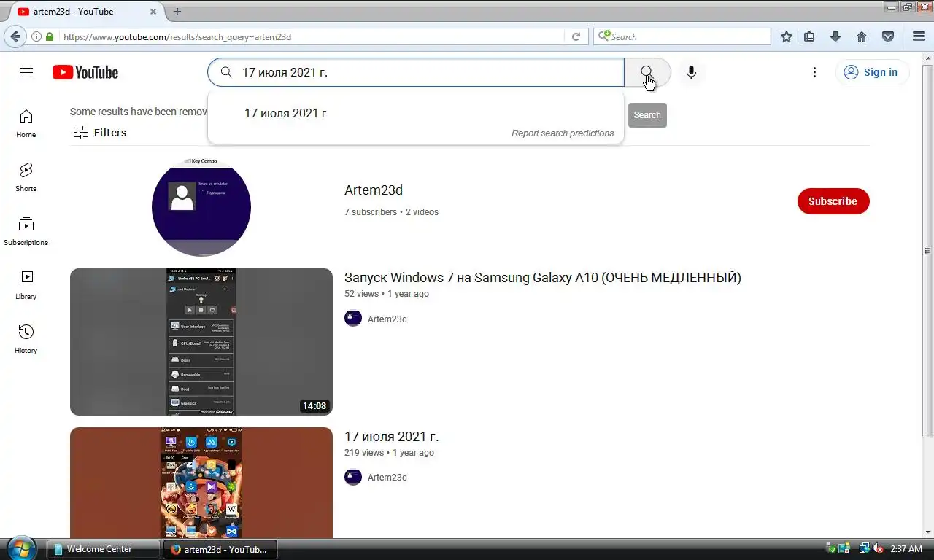
Task: Show site information icon in address bar
Action: (x=36, y=36)
